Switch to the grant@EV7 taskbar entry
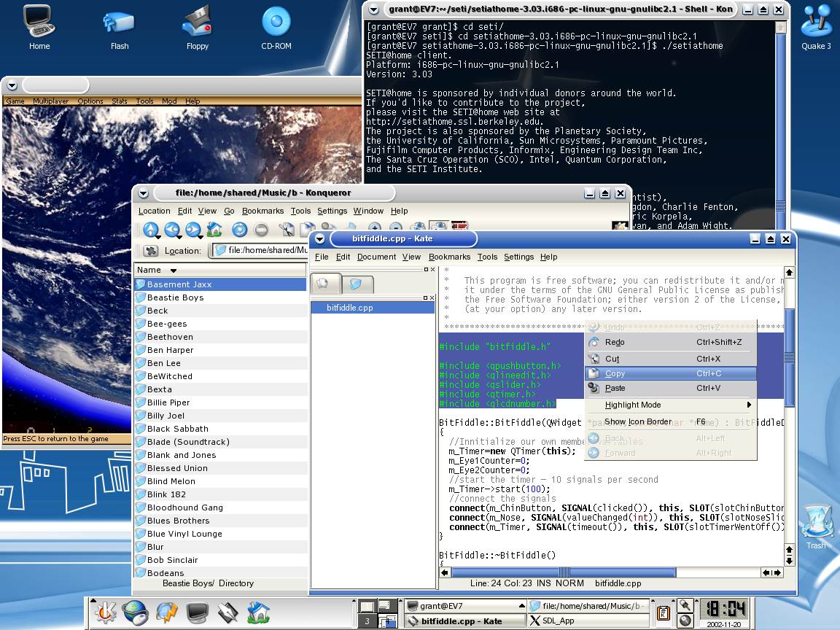 click(x=465, y=606)
